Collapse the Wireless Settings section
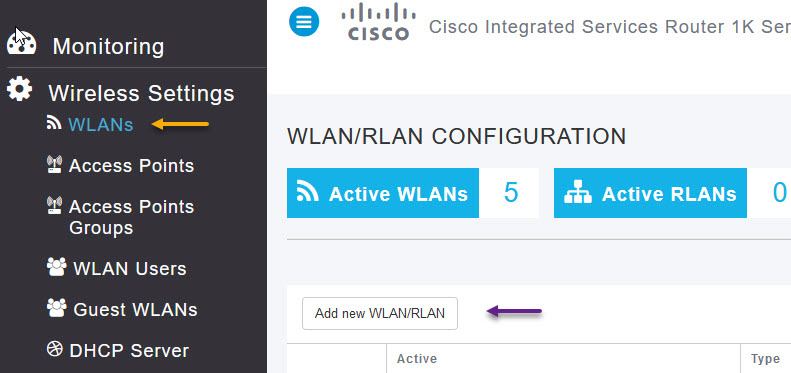Viewport: 791px width, 373px height. [x=141, y=93]
